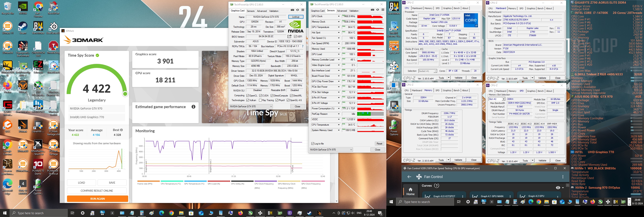The image size is (644, 217).
Task: Click the Reset button in the GPU-Z Sensors window
Action: click(x=379, y=144)
